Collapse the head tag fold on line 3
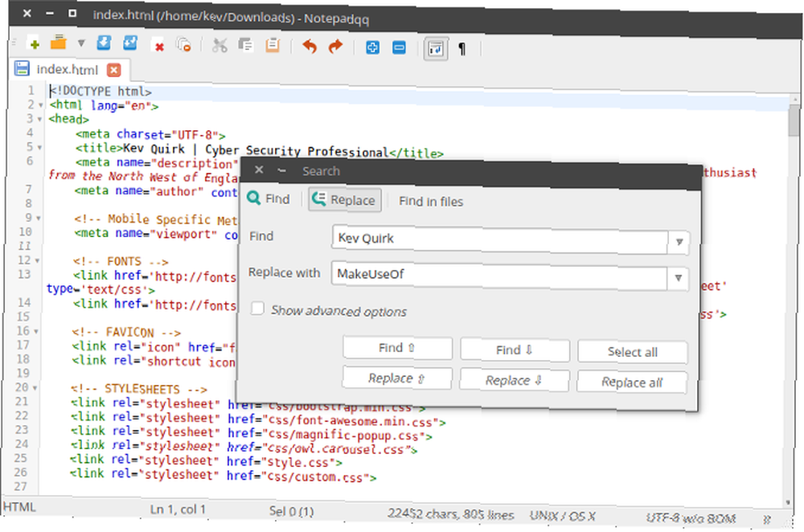Screen dimensions: 804x532 pyautogui.click(x=39, y=120)
